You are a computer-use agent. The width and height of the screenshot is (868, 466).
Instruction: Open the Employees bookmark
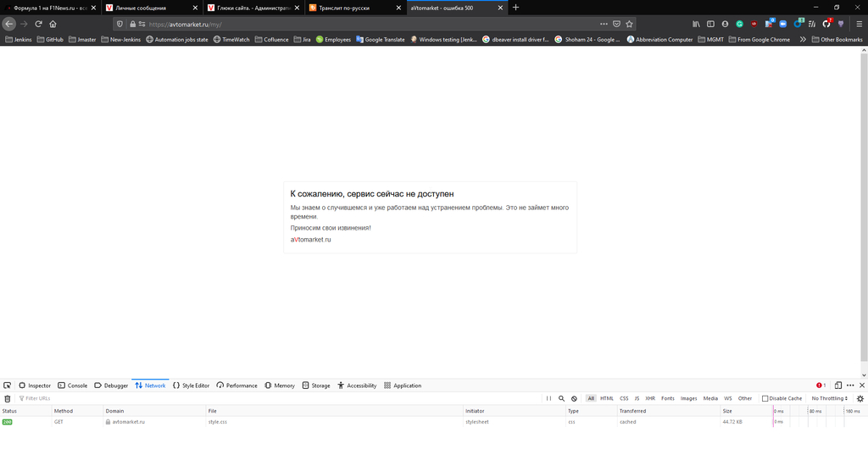click(333, 39)
